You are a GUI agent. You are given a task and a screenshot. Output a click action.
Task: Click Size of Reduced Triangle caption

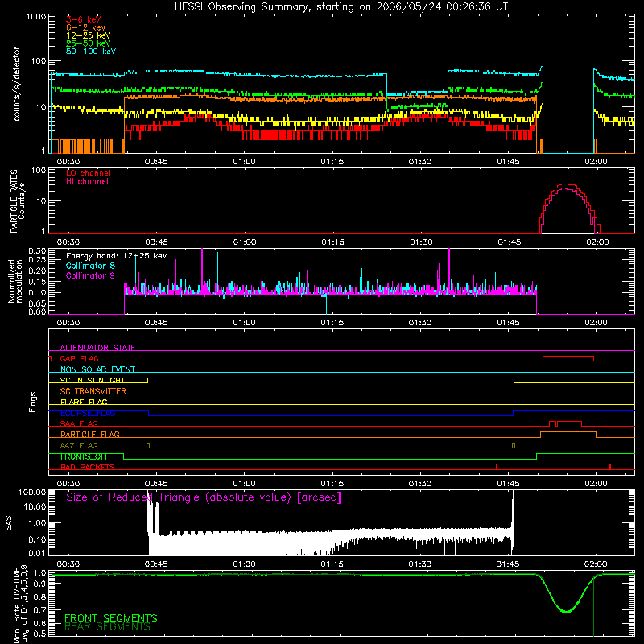pos(204,497)
